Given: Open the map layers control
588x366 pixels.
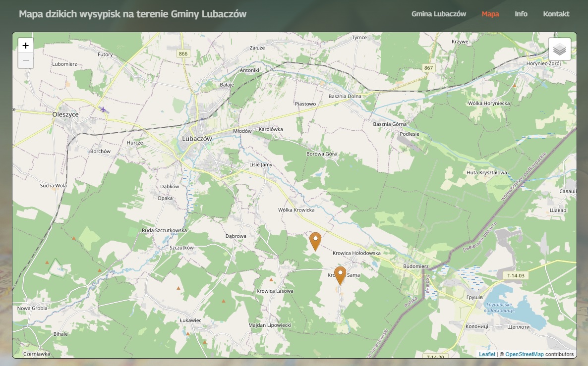Looking at the screenshot, I should pyautogui.click(x=559, y=49).
